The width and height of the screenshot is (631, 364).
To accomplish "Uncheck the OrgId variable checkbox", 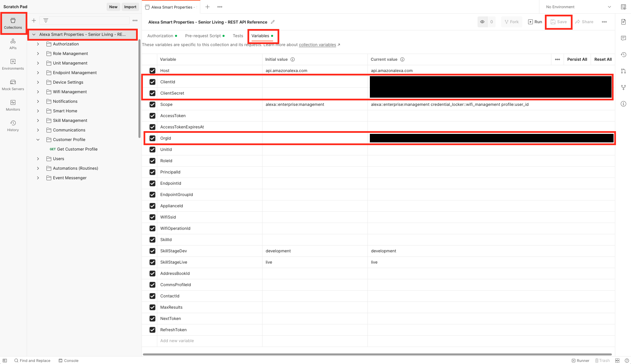I will click(152, 138).
